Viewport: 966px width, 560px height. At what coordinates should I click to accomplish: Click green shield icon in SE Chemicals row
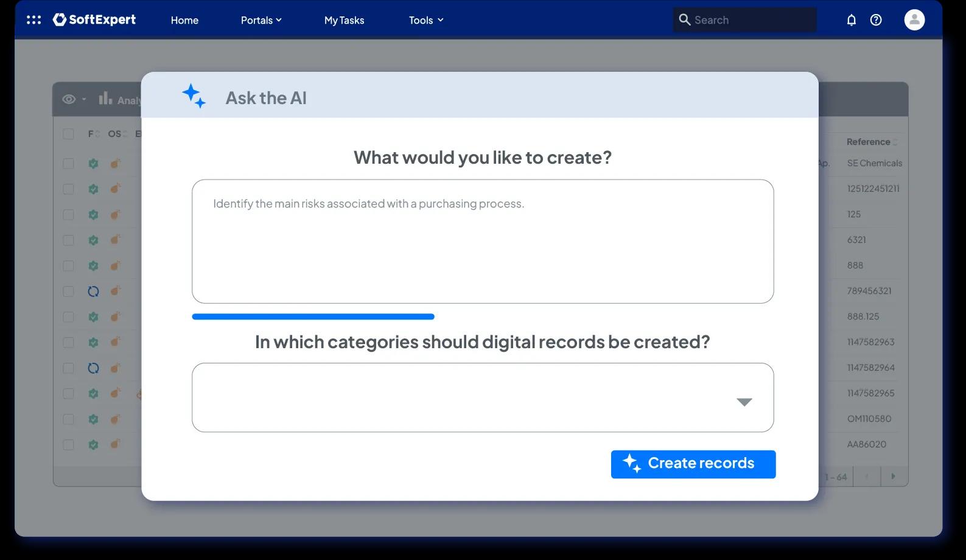[93, 163]
